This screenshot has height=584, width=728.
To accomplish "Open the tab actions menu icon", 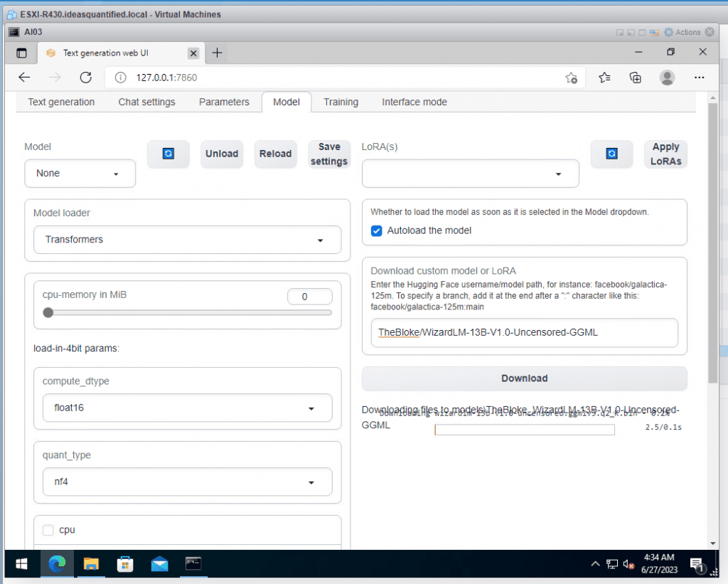I will pos(21,53).
